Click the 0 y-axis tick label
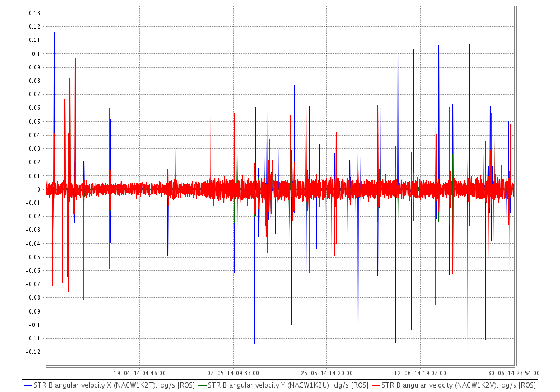 39,190
